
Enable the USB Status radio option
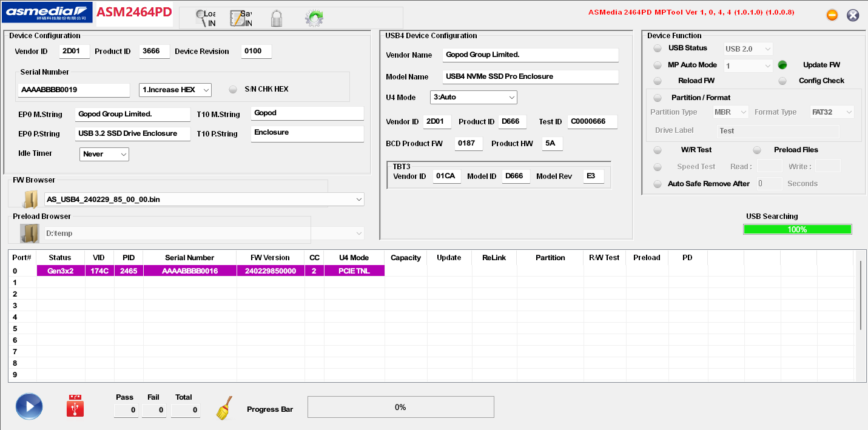point(658,49)
